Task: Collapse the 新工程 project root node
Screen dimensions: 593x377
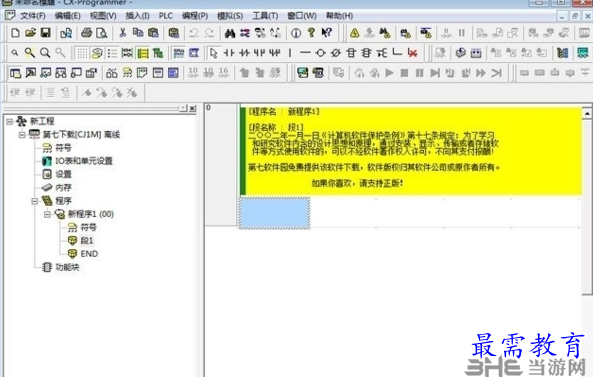Action: coord(9,121)
